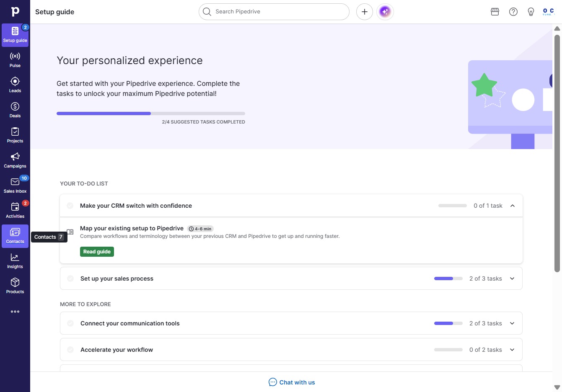Click the YOUR TO-DO LIST heading
Screen dimensions: 562x392
tap(84, 183)
